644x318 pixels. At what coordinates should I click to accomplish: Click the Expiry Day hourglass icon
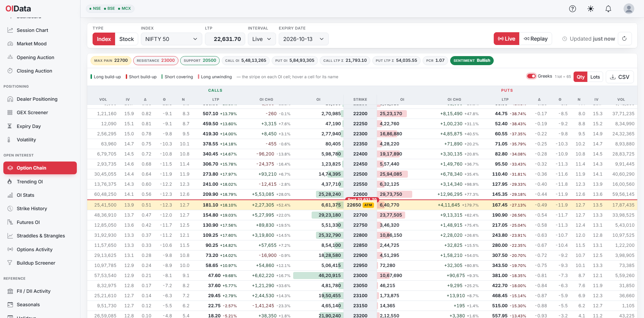click(10, 126)
